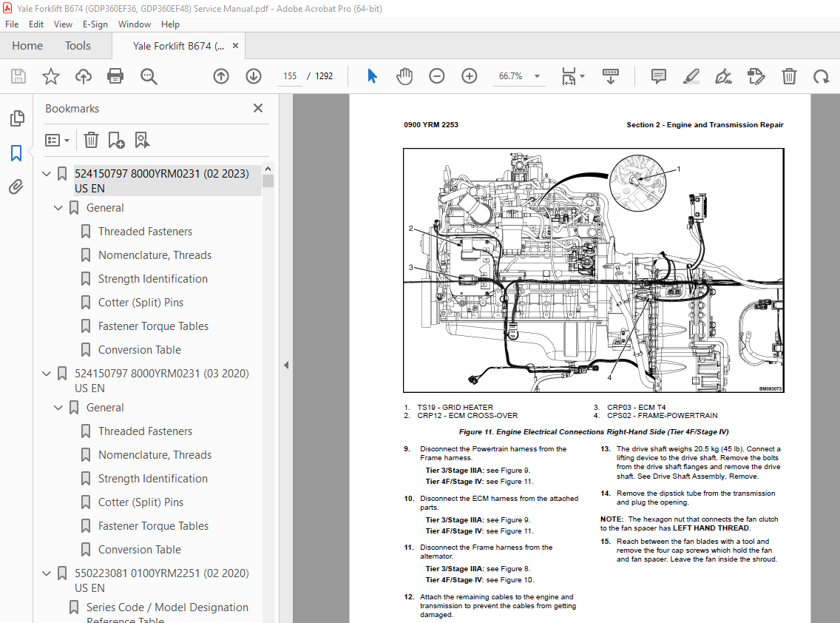
Task: Open bookmark options list dropdown
Action: tap(58, 141)
